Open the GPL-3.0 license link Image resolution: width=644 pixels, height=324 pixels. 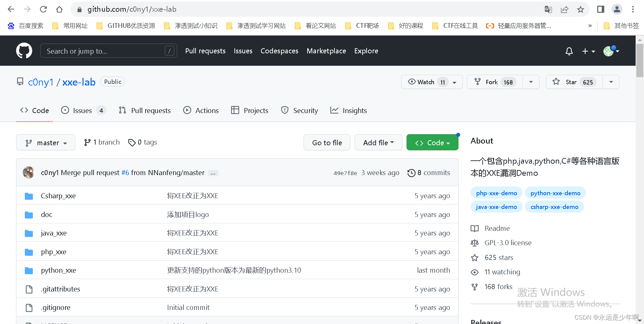pos(508,243)
